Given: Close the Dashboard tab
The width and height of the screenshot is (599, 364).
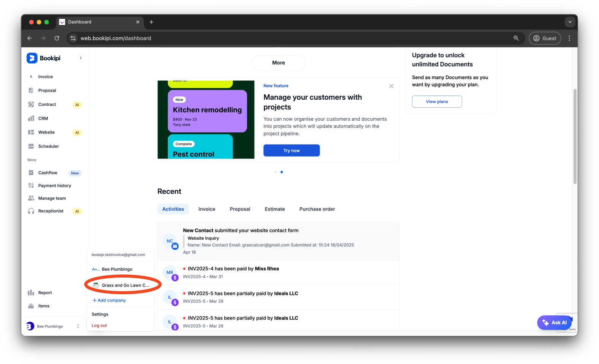Looking at the screenshot, I should click(138, 22).
